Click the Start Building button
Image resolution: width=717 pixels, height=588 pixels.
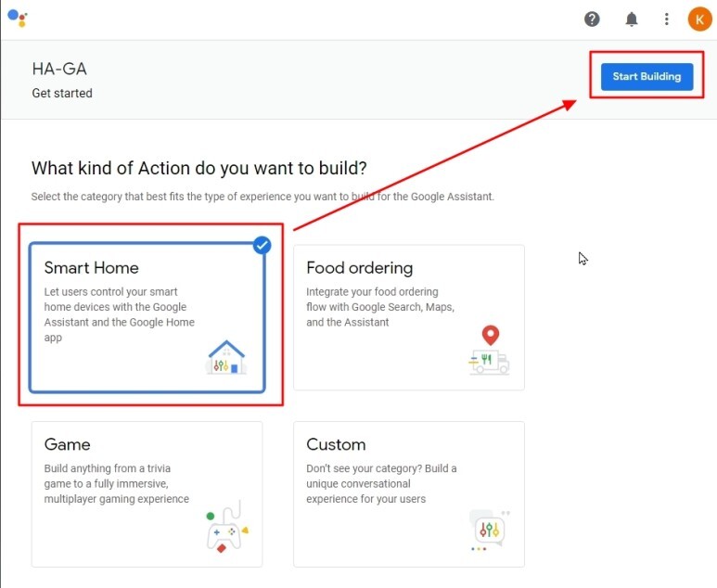(x=647, y=76)
